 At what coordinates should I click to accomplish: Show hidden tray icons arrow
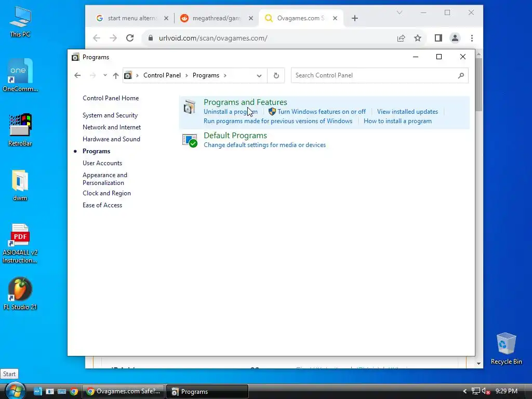click(465, 391)
